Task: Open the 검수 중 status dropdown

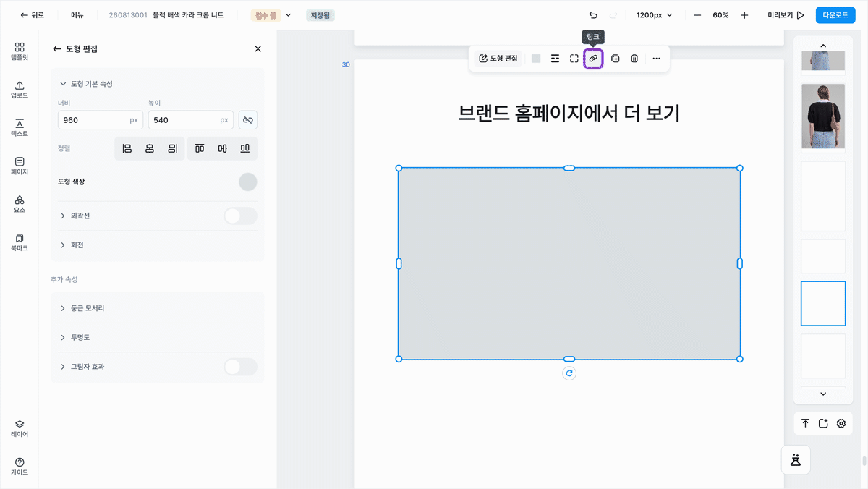Action: pos(272,15)
